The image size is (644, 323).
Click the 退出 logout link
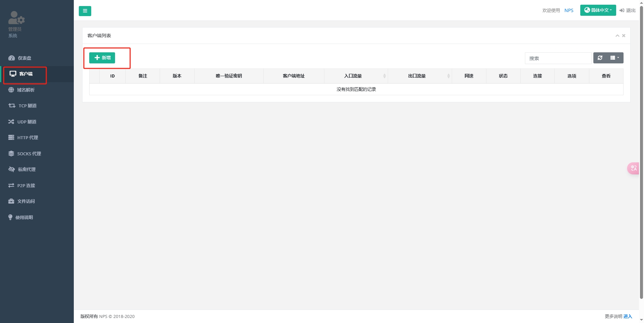pyautogui.click(x=627, y=10)
